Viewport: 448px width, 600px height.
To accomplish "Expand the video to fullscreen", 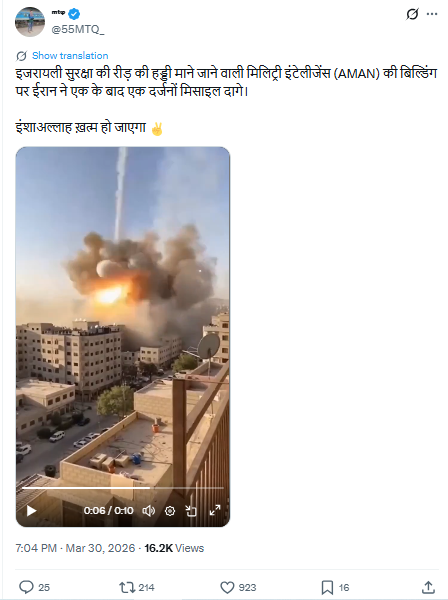I will click(x=215, y=510).
